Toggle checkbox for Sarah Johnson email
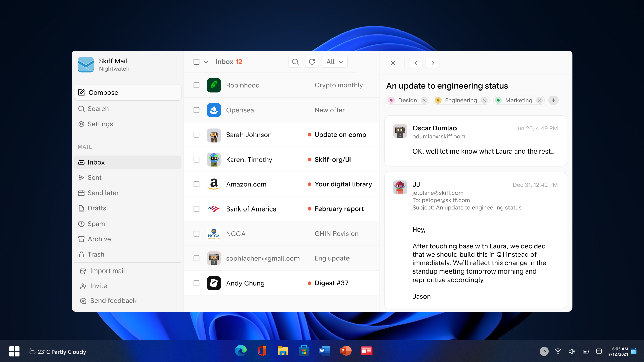The height and width of the screenshot is (362, 644). point(196,135)
